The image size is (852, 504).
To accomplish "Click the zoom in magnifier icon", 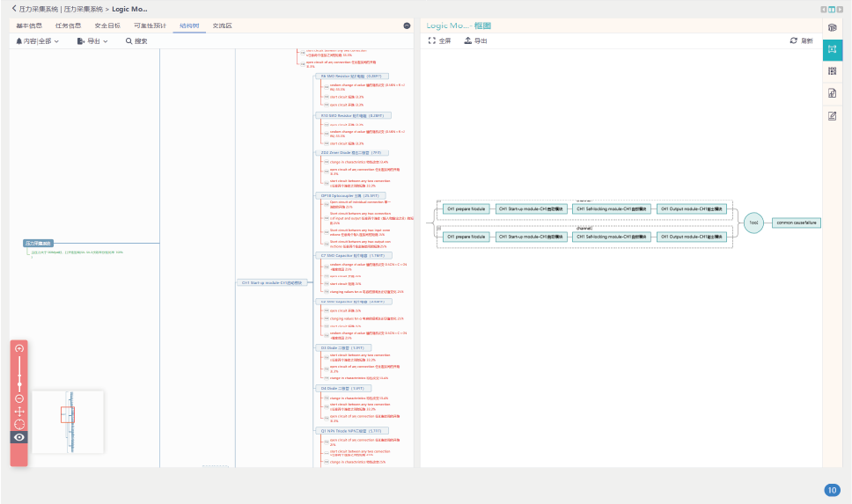I will tap(19, 349).
